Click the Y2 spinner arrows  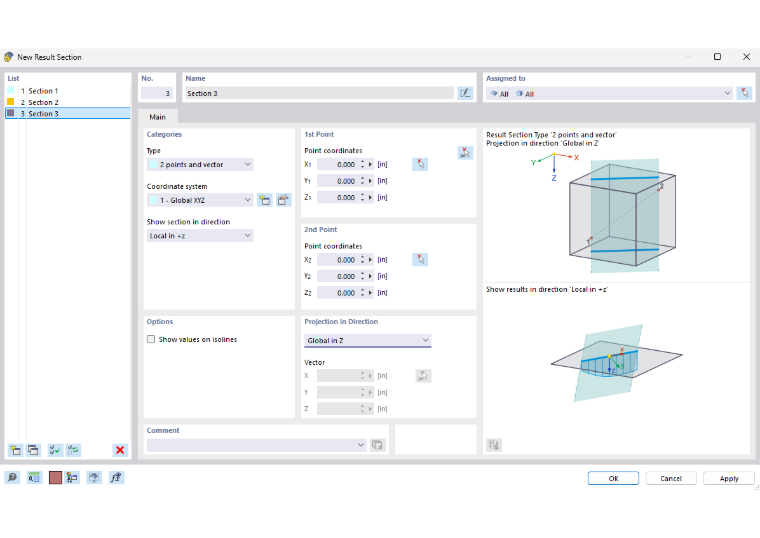(x=363, y=276)
